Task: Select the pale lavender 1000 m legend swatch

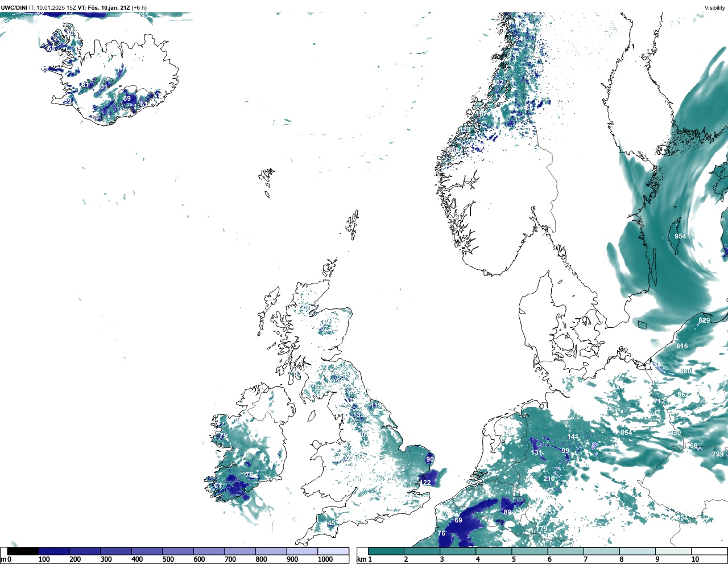Action: pyautogui.click(x=333, y=551)
